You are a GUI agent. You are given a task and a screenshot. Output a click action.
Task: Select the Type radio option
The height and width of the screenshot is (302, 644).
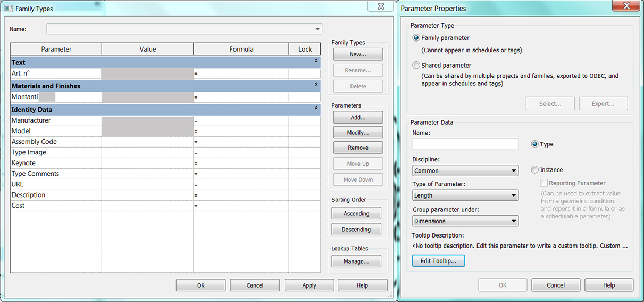(x=534, y=144)
